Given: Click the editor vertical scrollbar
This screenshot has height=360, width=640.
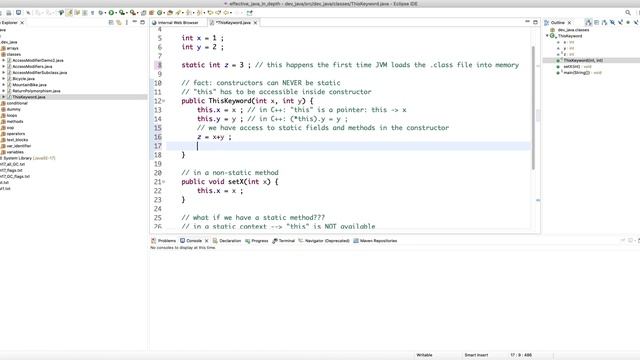Looking at the screenshot, I should tap(533, 107).
